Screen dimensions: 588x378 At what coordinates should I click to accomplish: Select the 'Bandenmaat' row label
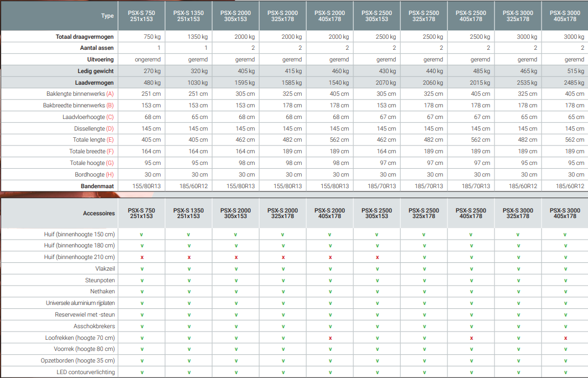click(97, 187)
